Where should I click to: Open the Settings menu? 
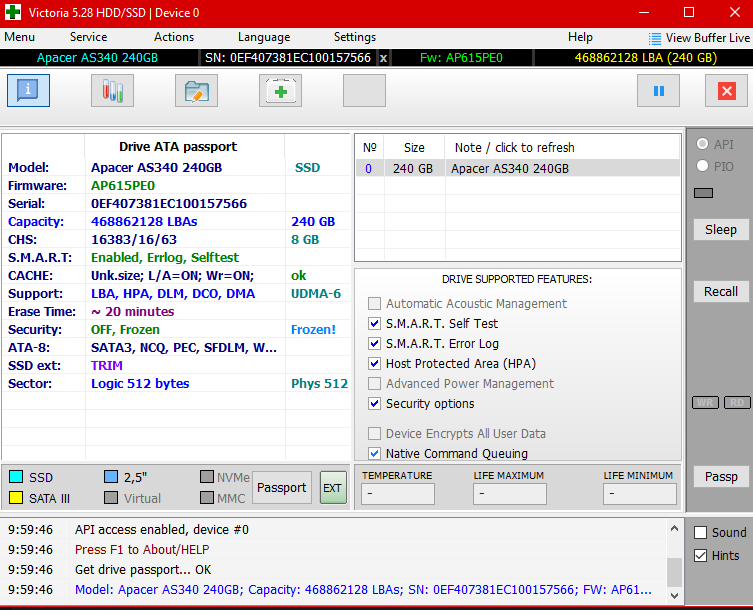[x=355, y=37]
